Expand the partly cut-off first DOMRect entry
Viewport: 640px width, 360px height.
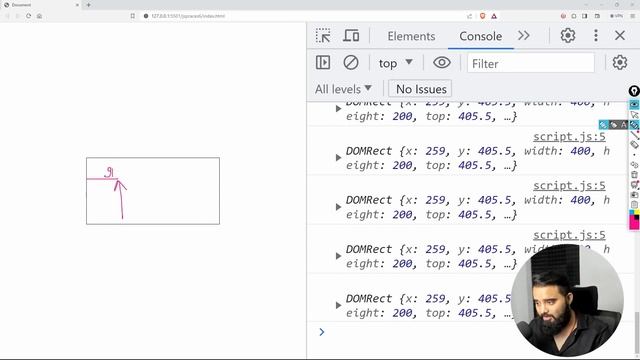tap(338, 109)
